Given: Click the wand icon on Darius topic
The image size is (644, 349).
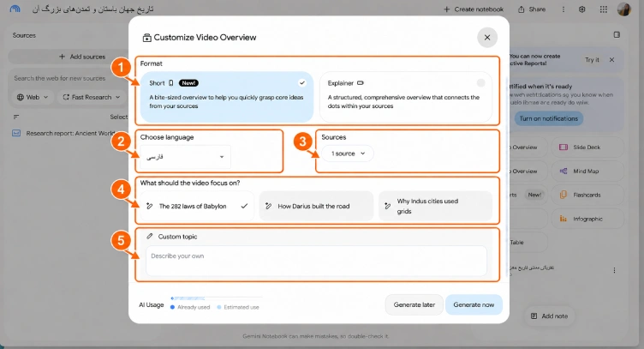Looking at the screenshot, I should pyautogui.click(x=269, y=206).
